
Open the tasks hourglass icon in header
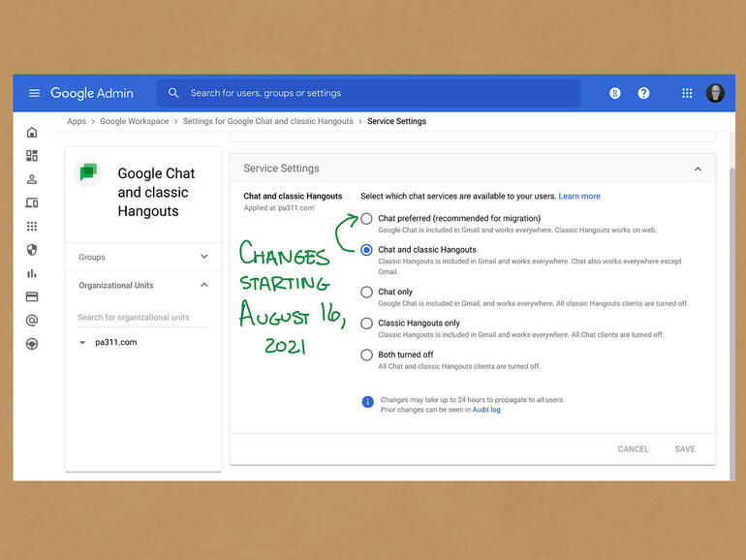[x=614, y=93]
